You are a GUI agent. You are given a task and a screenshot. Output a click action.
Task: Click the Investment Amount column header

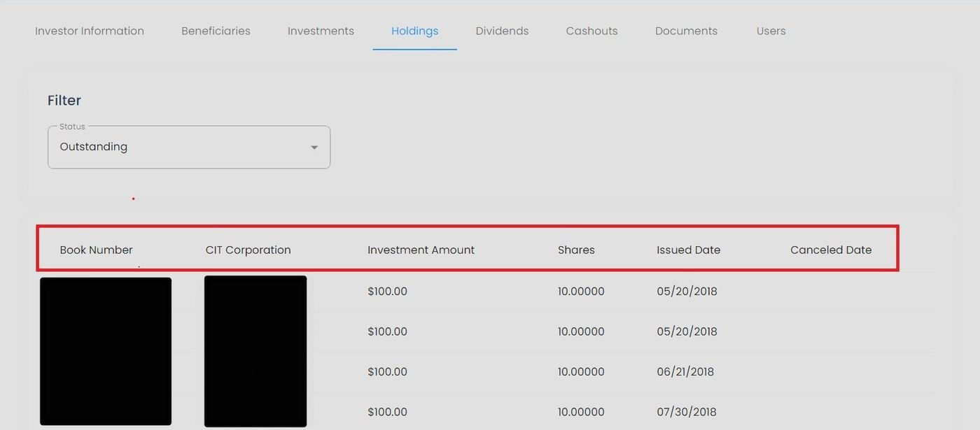point(421,250)
